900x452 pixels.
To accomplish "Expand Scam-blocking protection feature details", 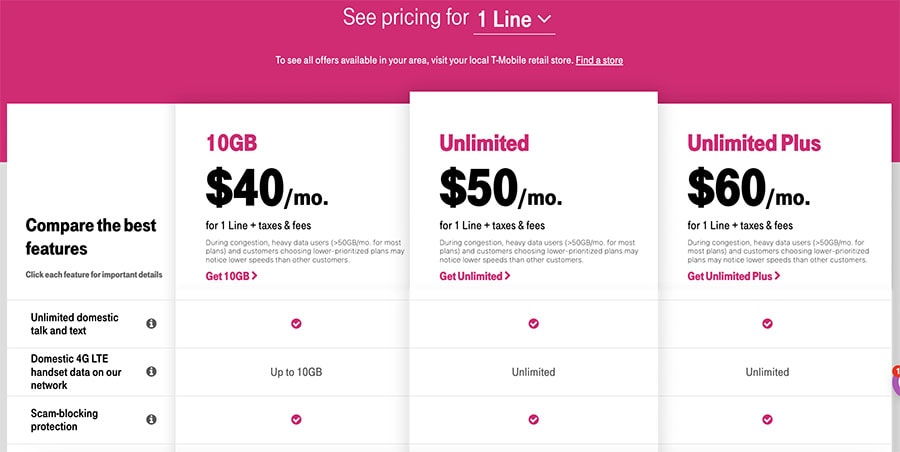I will click(x=64, y=420).
